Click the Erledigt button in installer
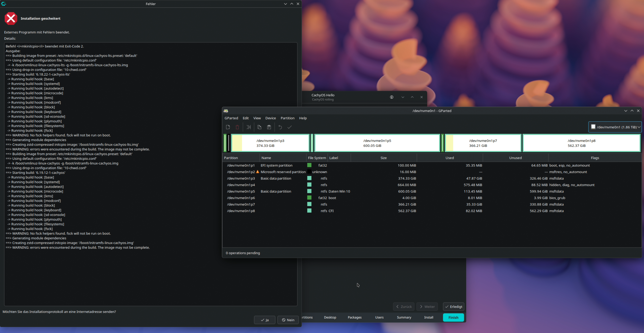This screenshot has width=644, height=333. 453,306
